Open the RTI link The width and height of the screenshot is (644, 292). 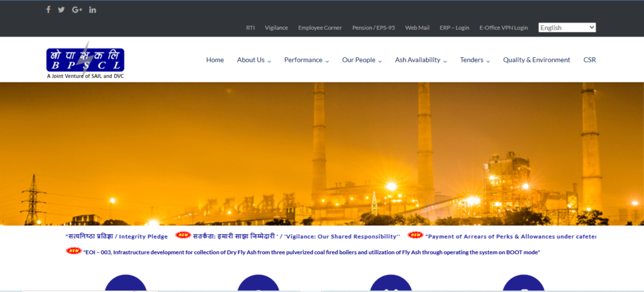tap(250, 28)
